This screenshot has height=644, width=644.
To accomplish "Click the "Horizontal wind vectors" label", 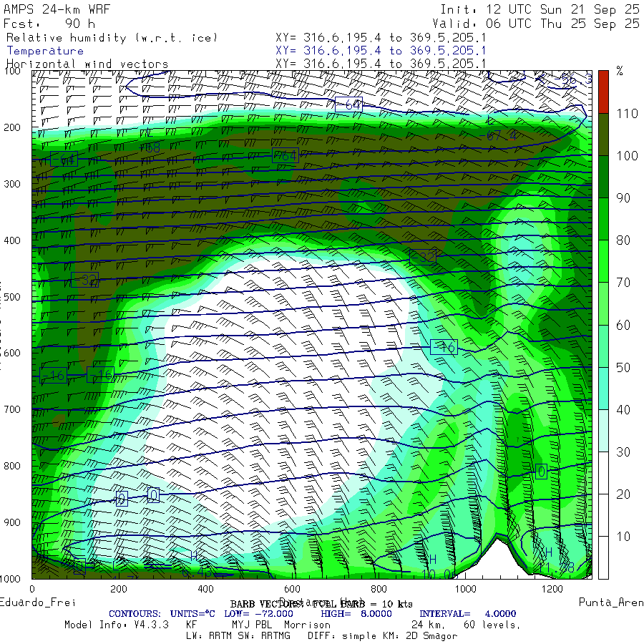I will click(87, 64).
